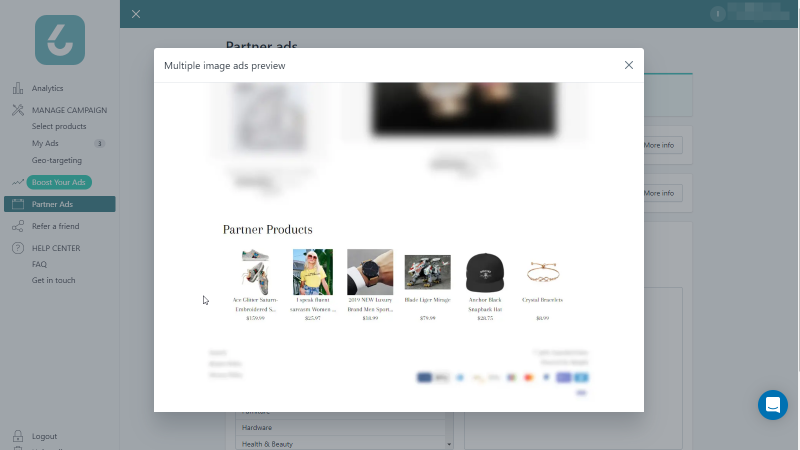Open the chat support bubble
The width and height of the screenshot is (800, 450).
pos(772,405)
